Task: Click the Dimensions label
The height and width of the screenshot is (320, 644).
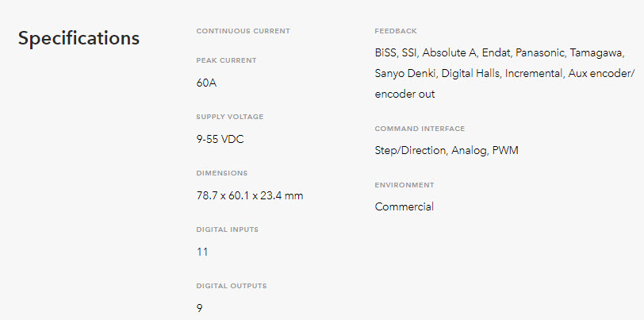Action: pyautogui.click(x=222, y=173)
